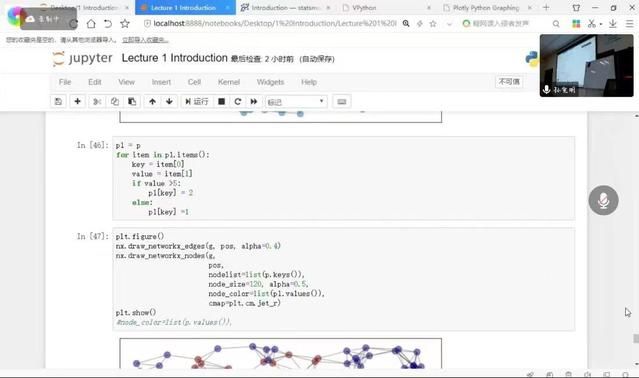Copy selected cells icon in toolbar

[115, 101]
